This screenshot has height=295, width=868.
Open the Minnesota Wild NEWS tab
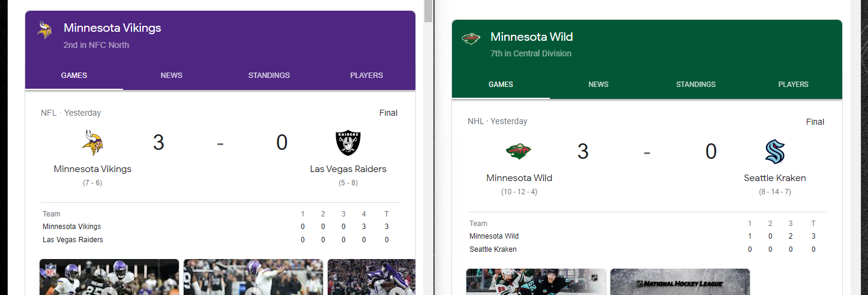tap(598, 85)
